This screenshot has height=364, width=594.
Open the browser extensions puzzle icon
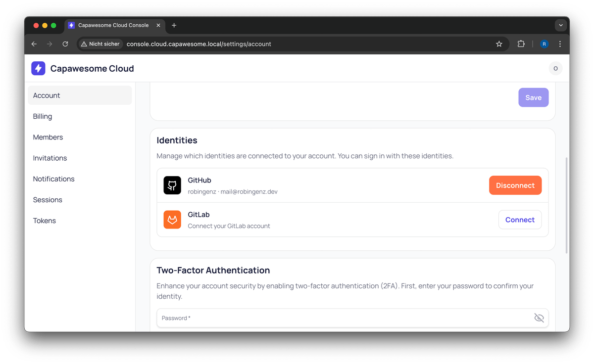pyautogui.click(x=521, y=44)
